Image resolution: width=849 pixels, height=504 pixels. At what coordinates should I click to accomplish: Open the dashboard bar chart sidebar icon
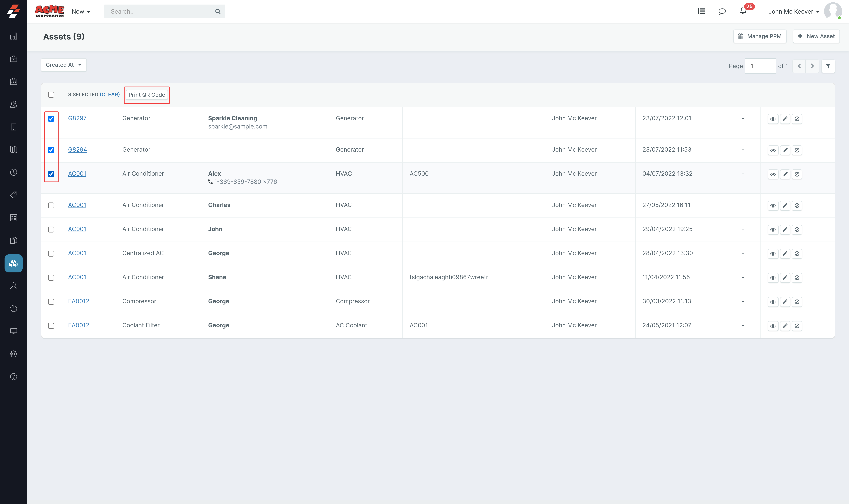click(14, 36)
